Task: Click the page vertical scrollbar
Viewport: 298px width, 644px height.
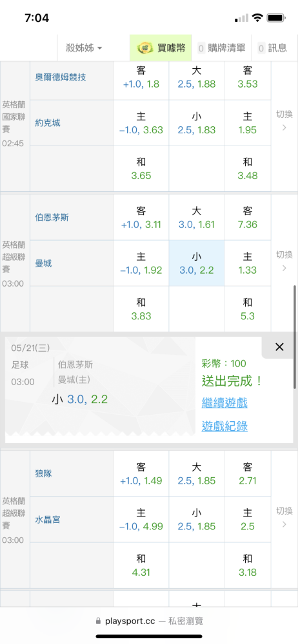Action: pyautogui.click(x=295, y=337)
